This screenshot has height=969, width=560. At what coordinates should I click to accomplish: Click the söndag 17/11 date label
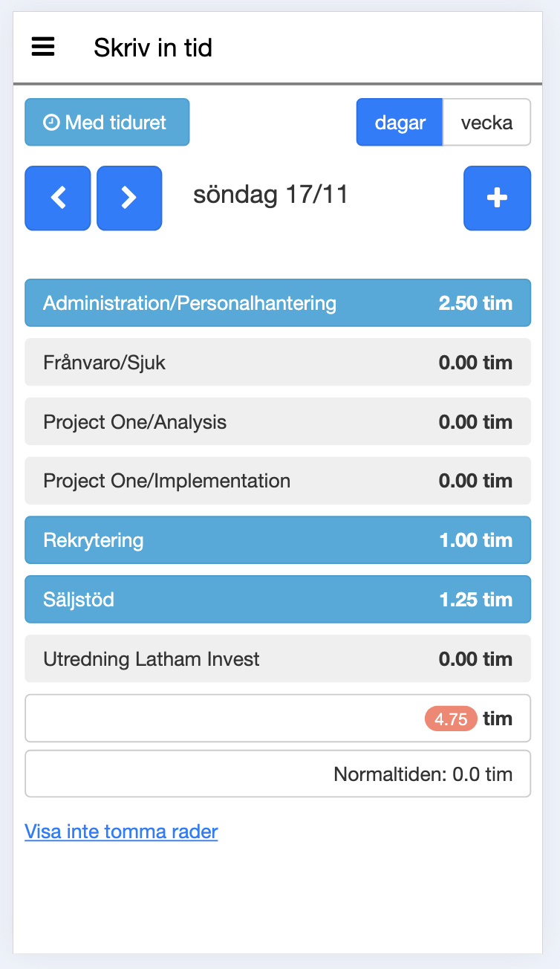point(270,195)
